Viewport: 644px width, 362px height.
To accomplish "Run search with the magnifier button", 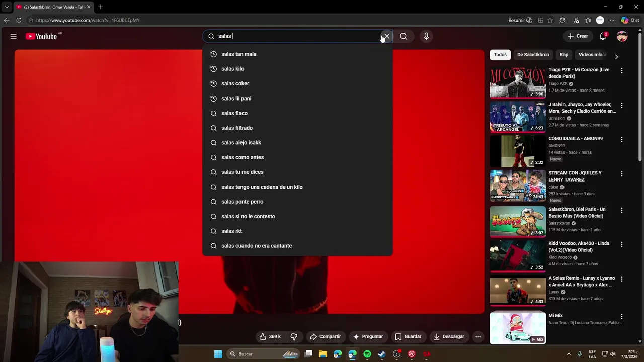I will (404, 36).
